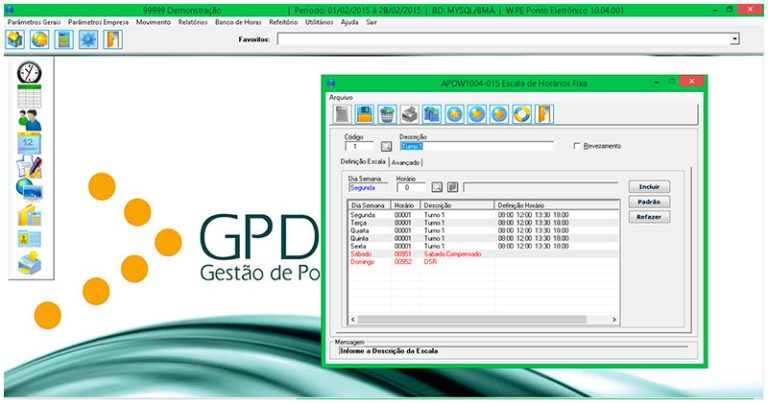Image resolution: width=768 pixels, height=407 pixels.
Task: Click the trash bin delete icon
Action: pos(387,113)
